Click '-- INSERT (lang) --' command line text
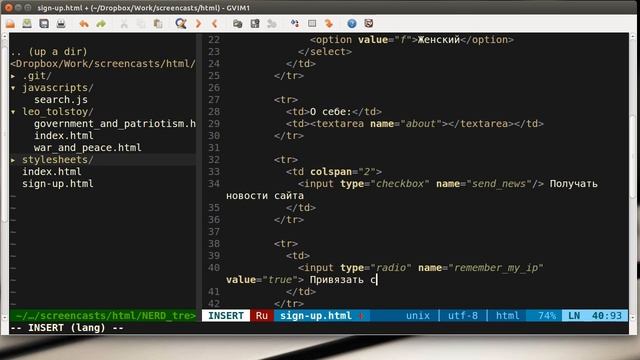 pyautogui.click(x=67, y=328)
